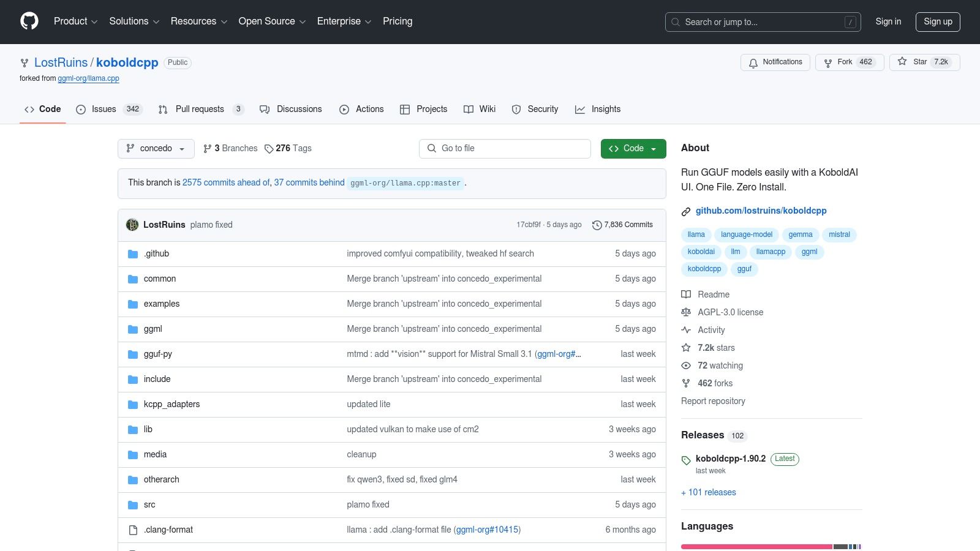
Task: Open the Insights tab
Action: click(598, 110)
